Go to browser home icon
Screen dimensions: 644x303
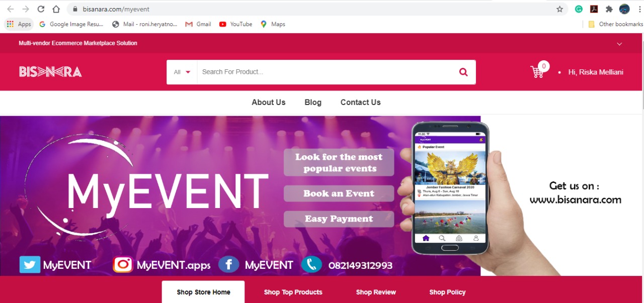(x=56, y=9)
